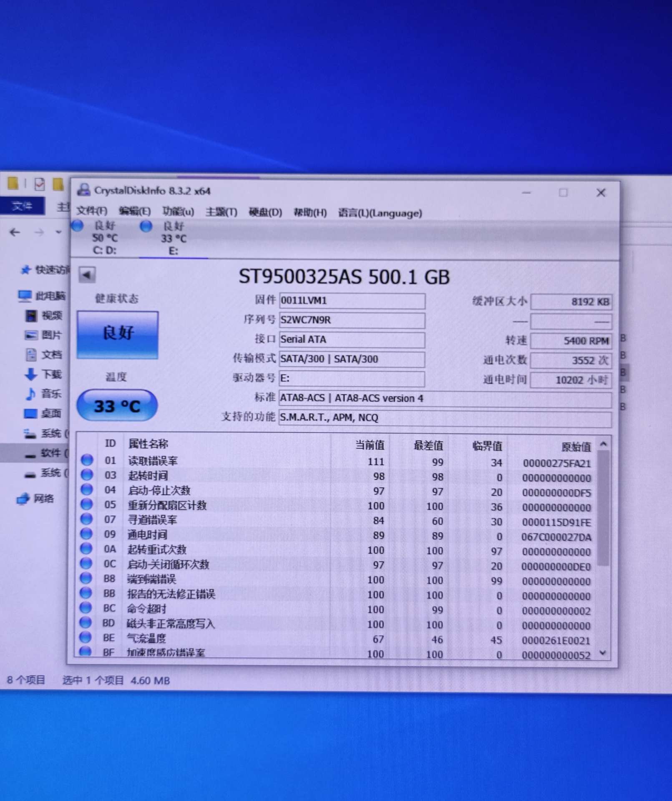Click the 原始值 column header
This screenshot has width=672, height=801.
click(576, 447)
